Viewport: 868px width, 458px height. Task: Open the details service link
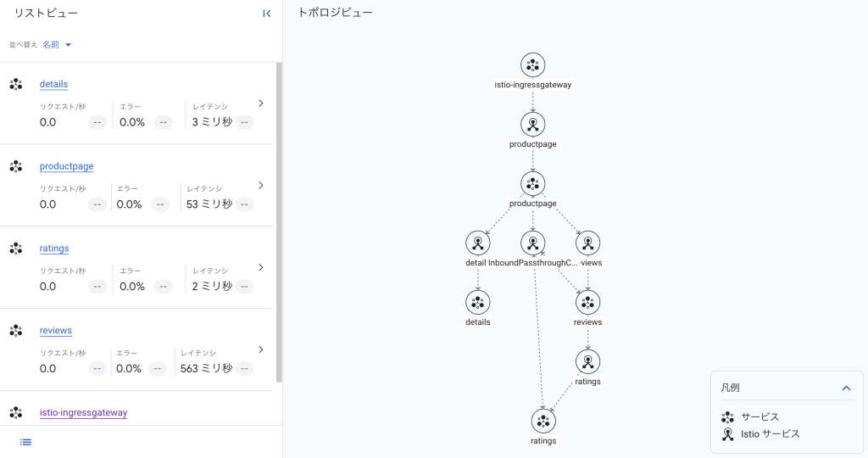pos(53,84)
